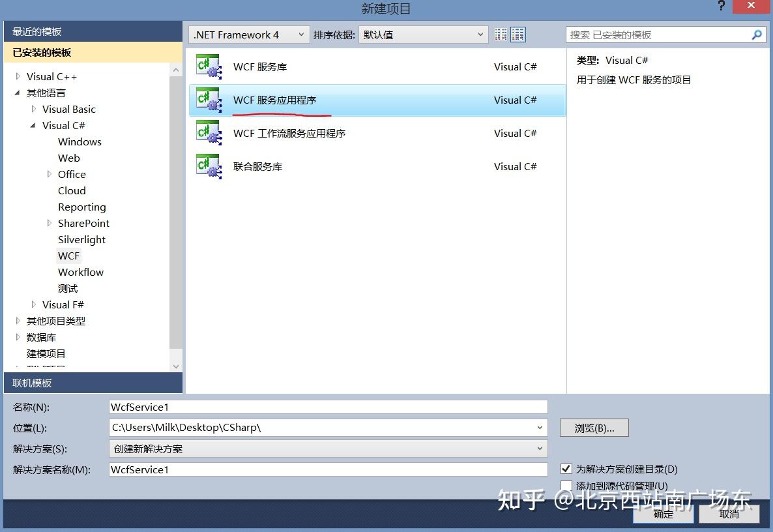Enable 添加到源代码管理 checkbox
Image resolution: width=773 pixels, height=532 pixels.
[566, 486]
